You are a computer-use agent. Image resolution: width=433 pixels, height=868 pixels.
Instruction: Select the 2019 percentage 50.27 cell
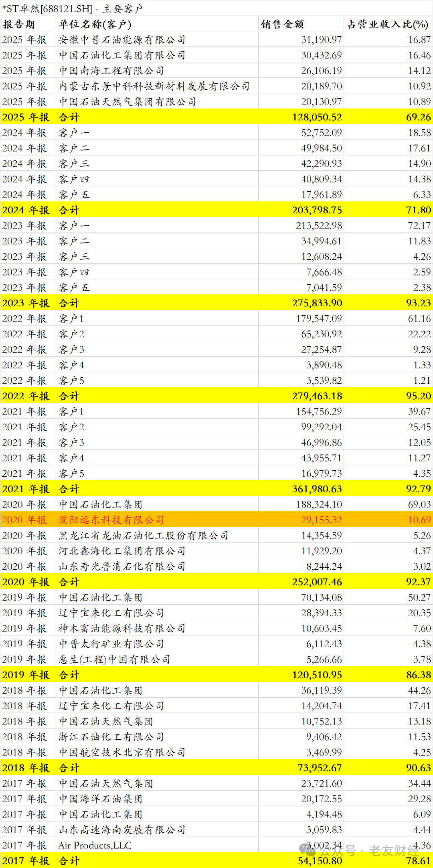[419, 597]
